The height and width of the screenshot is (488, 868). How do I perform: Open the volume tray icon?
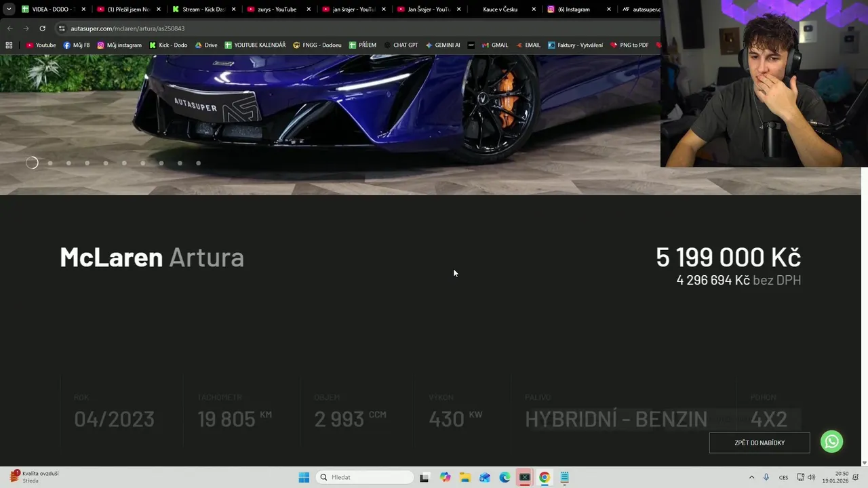pos(812,477)
